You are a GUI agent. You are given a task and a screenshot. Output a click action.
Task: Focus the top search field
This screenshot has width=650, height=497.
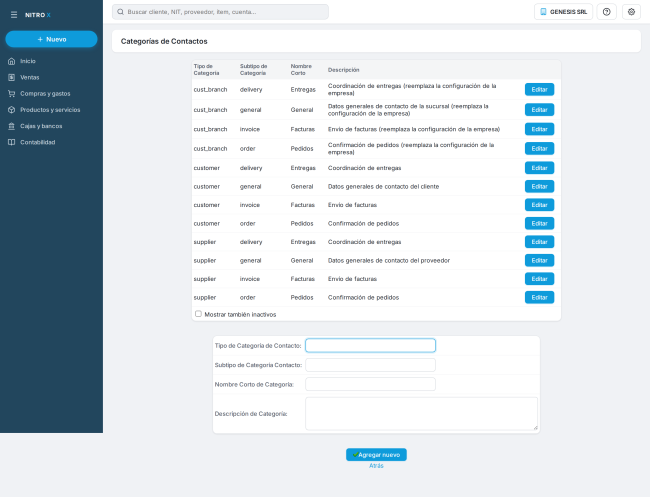[221, 12]
